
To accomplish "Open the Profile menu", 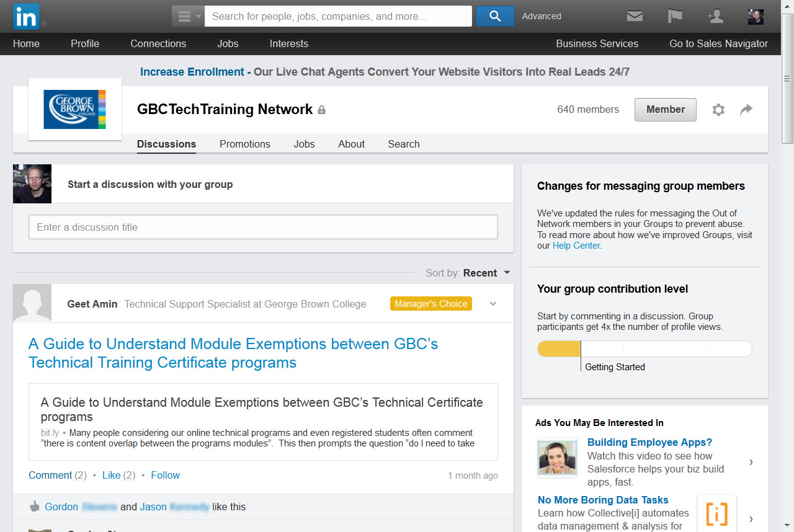I will 85,43.
